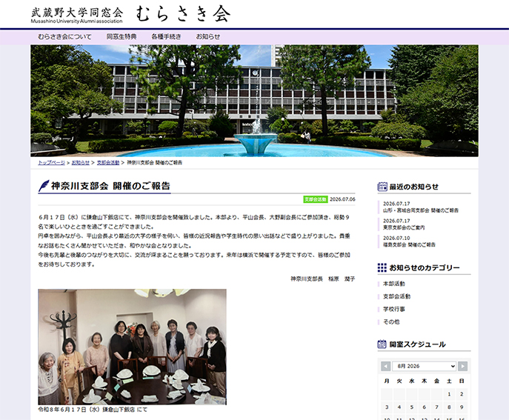
Task: Click the calendar icon beside 最近のお知らせ
Action: click(382, 187)
